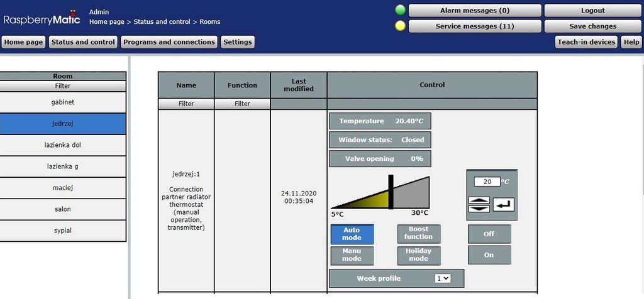Screen dimensions: 644x299
Task: Click the Room list Filter
Action: point(63,86)
